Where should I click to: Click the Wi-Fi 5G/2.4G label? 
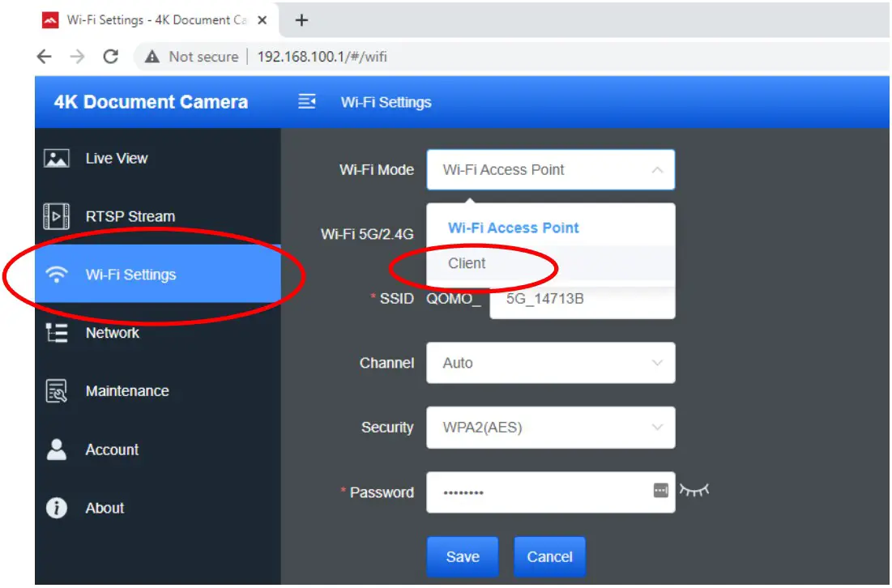point(367,234)
